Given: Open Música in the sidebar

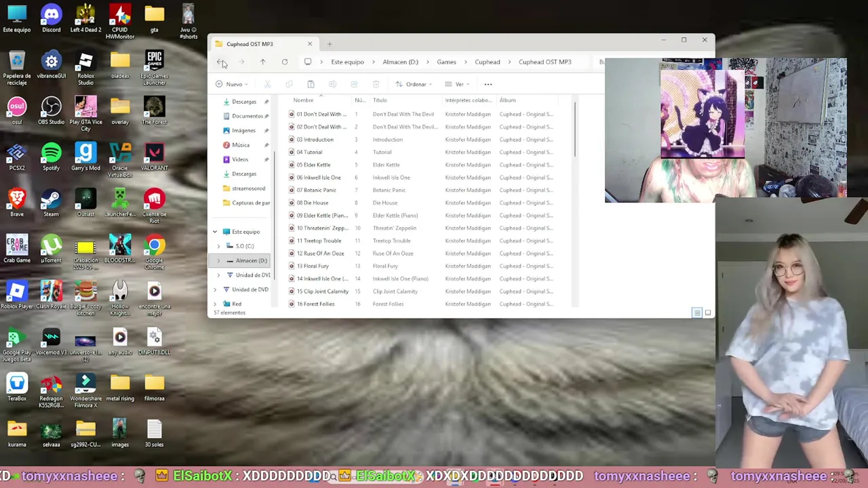Looking at the screenshot, I should tap(241, 145).
